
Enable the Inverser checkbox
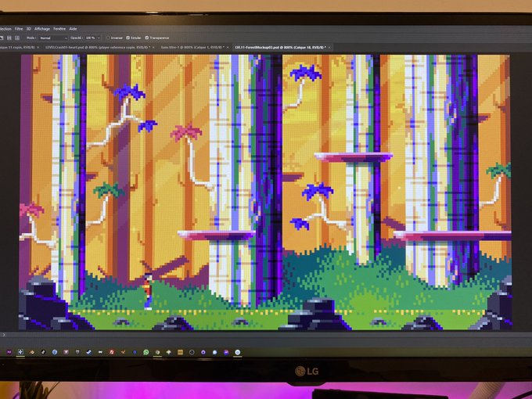108,38
